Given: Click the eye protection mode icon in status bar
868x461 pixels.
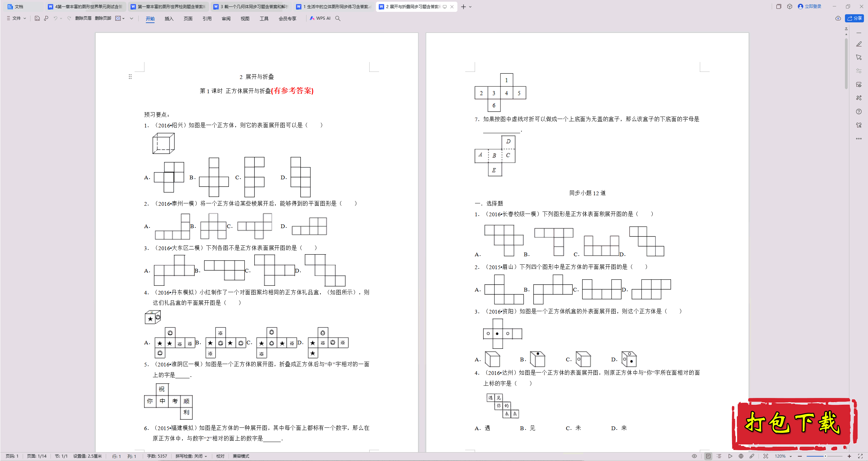Looking at the screenshot, I should (694, 456).
